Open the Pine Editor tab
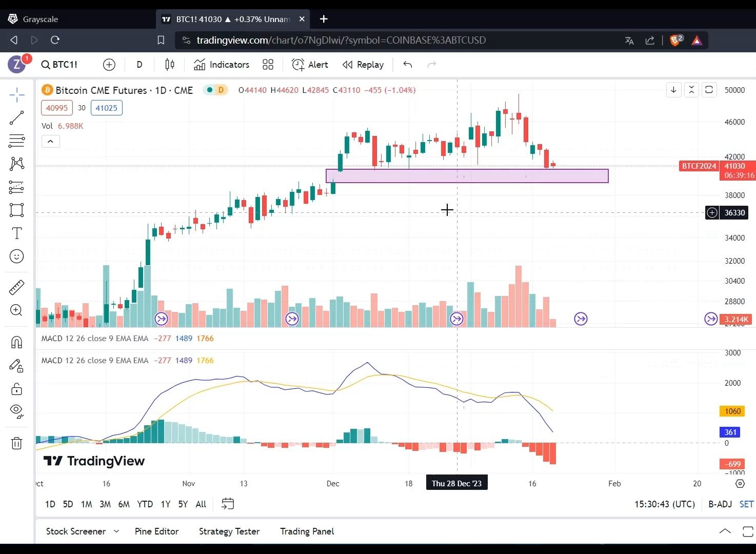Screen dimensions: 756x554 pos(156,531)
